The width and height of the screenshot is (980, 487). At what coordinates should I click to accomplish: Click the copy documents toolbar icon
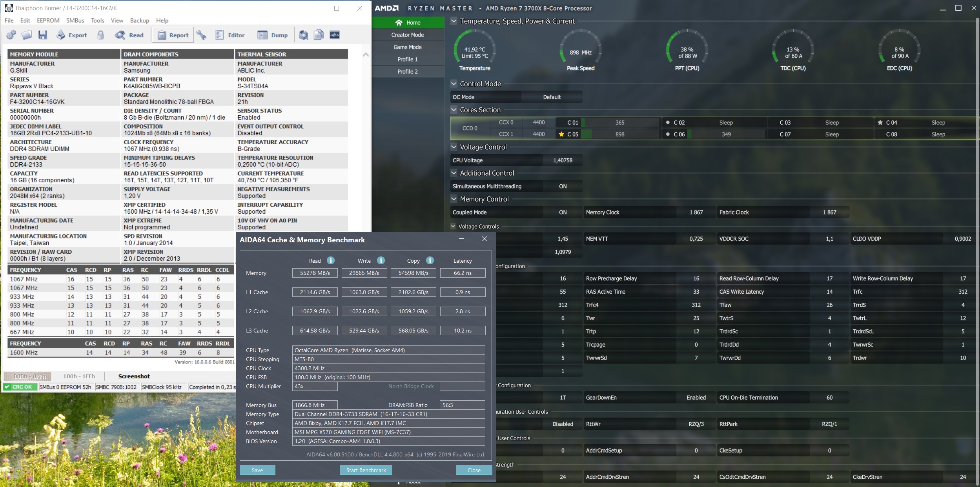[319, 35]
